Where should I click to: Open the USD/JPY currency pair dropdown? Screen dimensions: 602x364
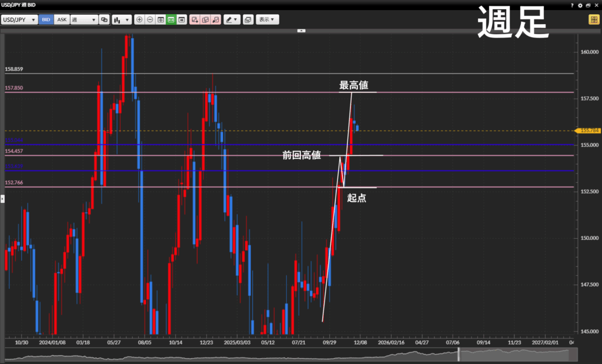click(19, 19)
